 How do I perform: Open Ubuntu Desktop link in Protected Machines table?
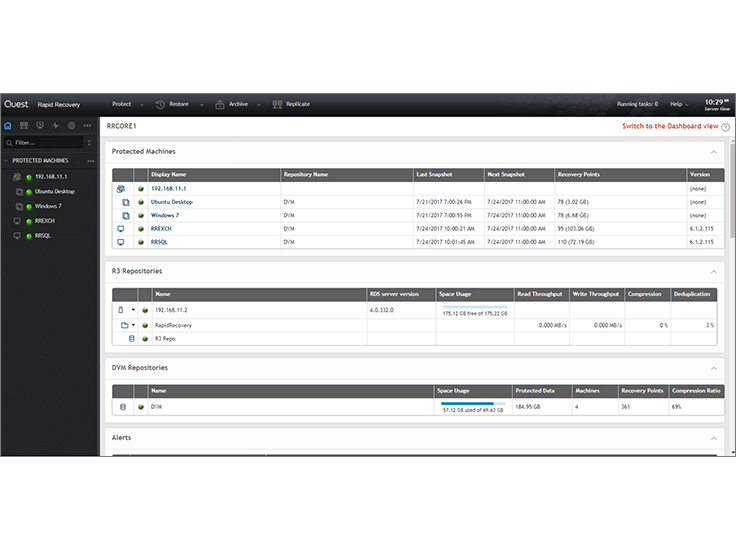point(171,202)
